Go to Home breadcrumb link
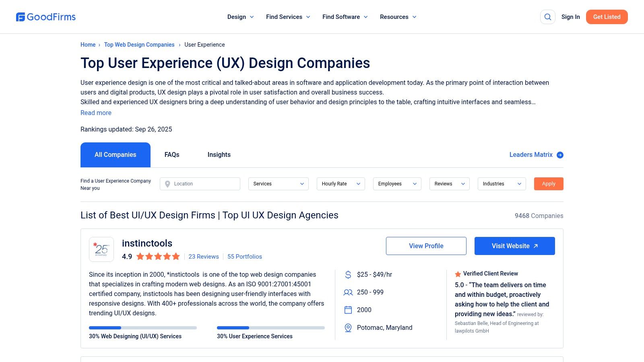Image resolution: width=644 pixels, height=362 pixels. point(88,45)
